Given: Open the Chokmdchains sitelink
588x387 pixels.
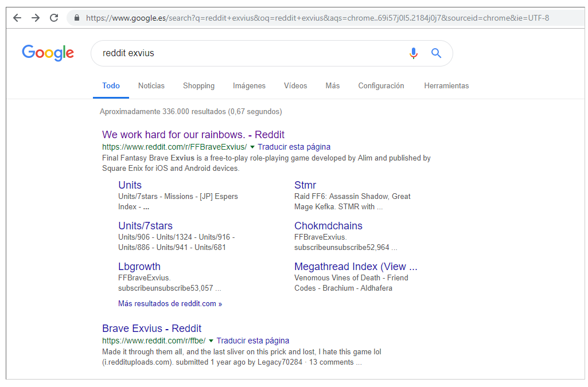Looking at the screenshot, I should [328, 226].
